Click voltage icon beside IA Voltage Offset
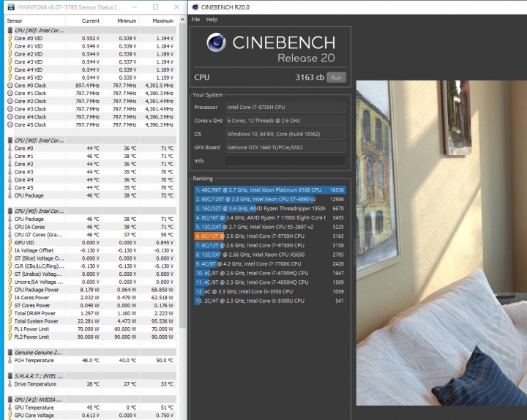527x420 pixels. pyautogui.click(x=10, y=250)
